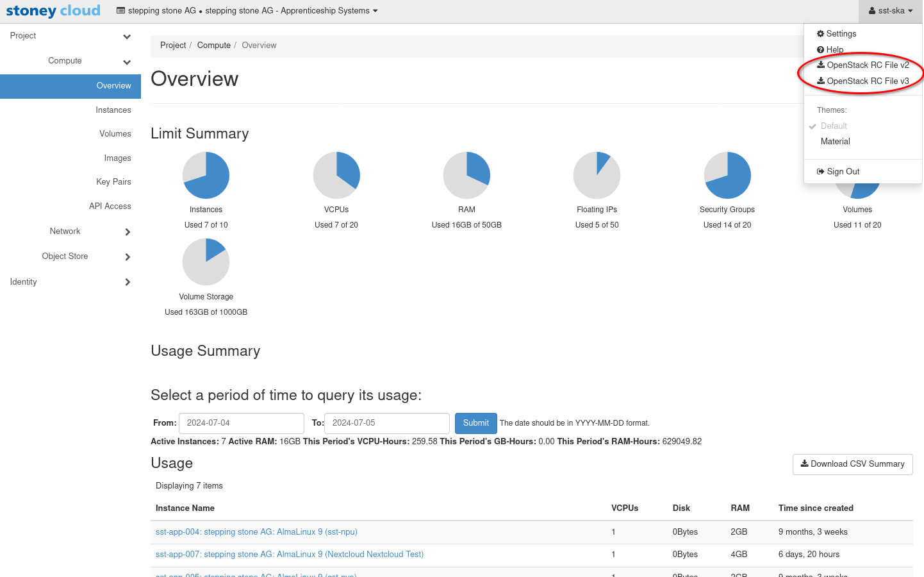Viewport: 924px width, 577px height.
Task: Collapse the sst-ska user menu
Action: point(890,11)
